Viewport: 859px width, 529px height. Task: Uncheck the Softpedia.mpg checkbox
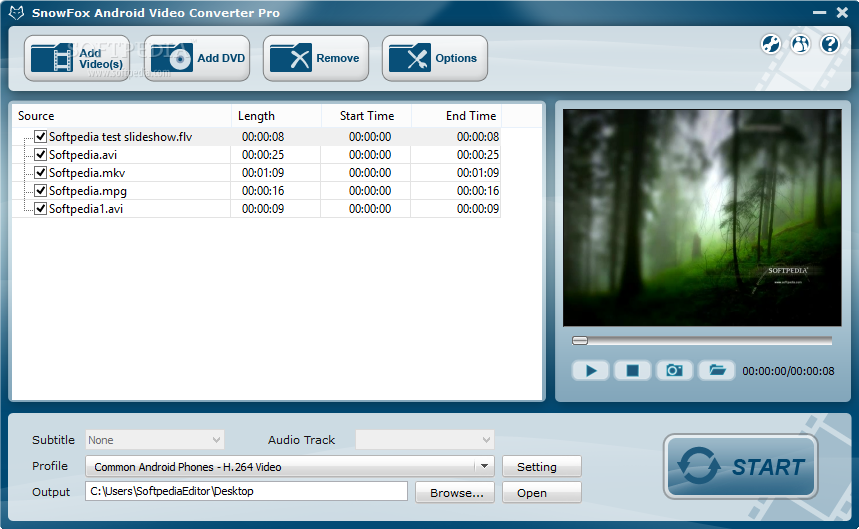(x=41, y=191)
